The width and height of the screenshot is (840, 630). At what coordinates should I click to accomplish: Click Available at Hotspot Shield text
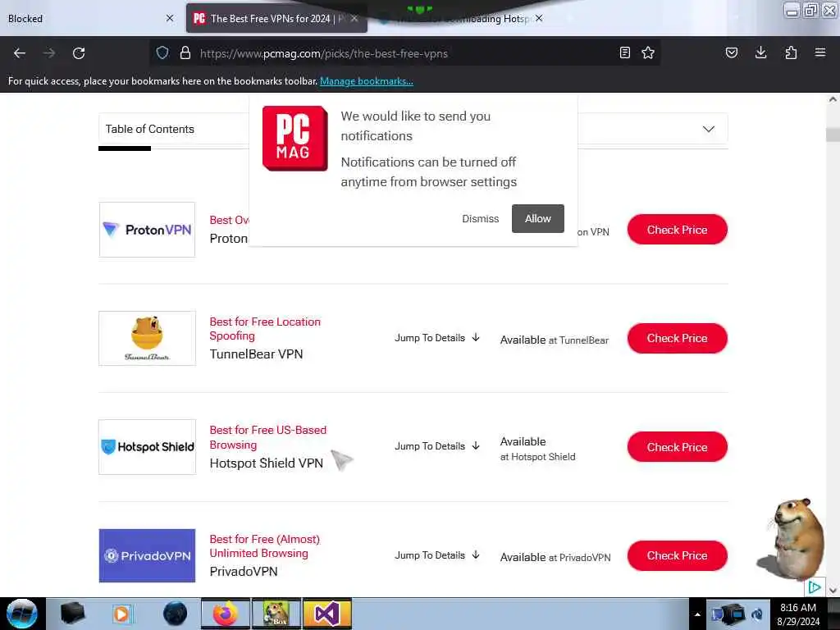tap(538, 449)
